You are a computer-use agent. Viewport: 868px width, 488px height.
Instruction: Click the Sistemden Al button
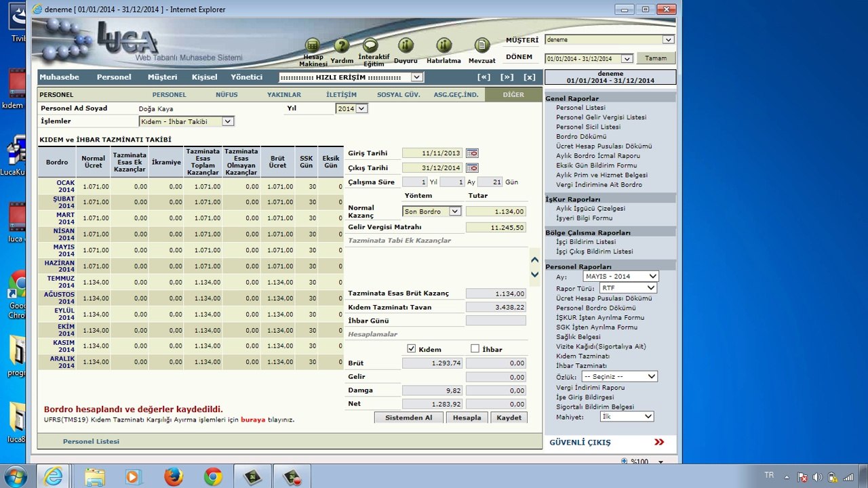[409, 418]
